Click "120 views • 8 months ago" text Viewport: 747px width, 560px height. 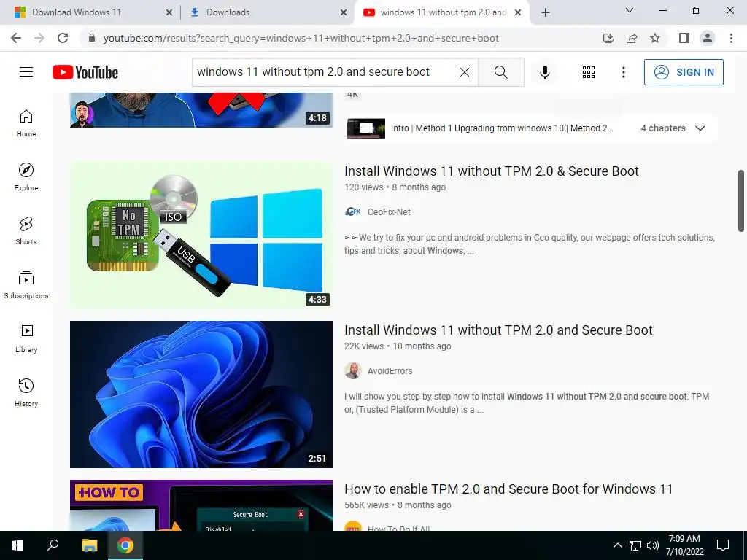coord(395,187)
